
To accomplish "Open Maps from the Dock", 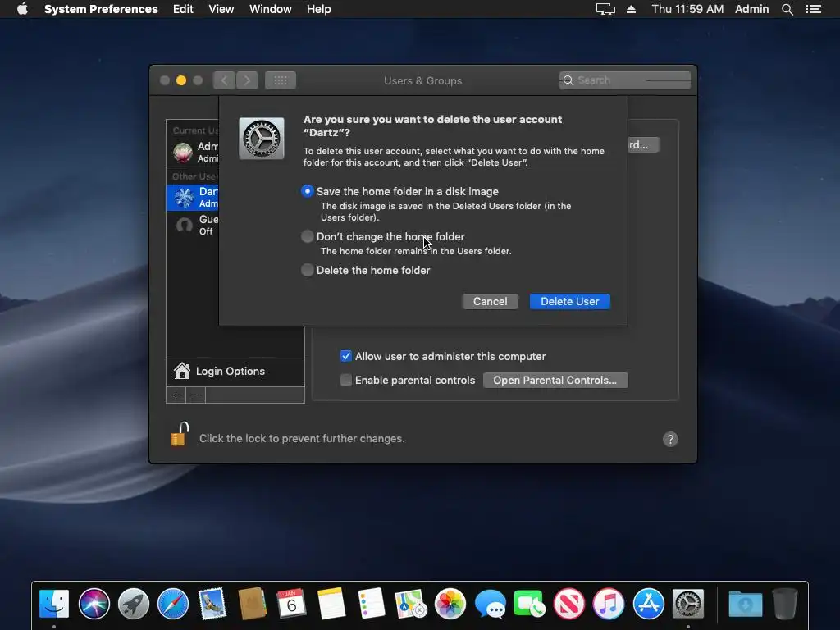I will coord(410,604).
